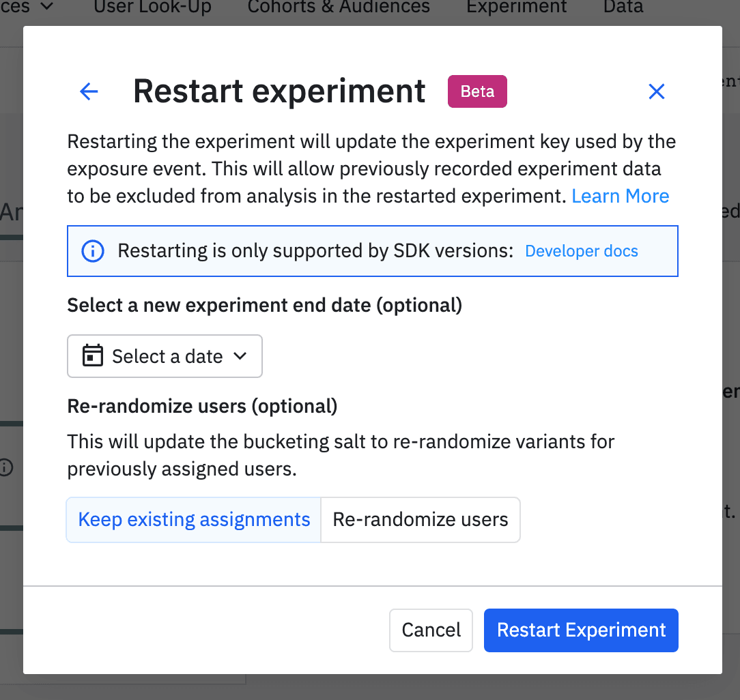
Task: Switch to the Data section
Action: pyautogui.click(x=622, y=8)
